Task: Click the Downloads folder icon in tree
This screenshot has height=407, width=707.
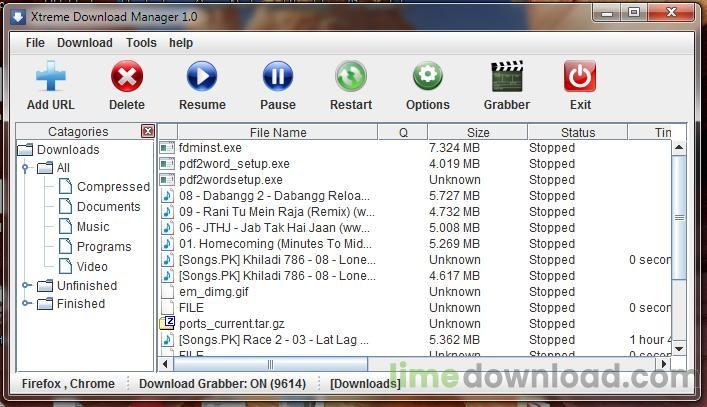Action: click(x=25, y=149)
